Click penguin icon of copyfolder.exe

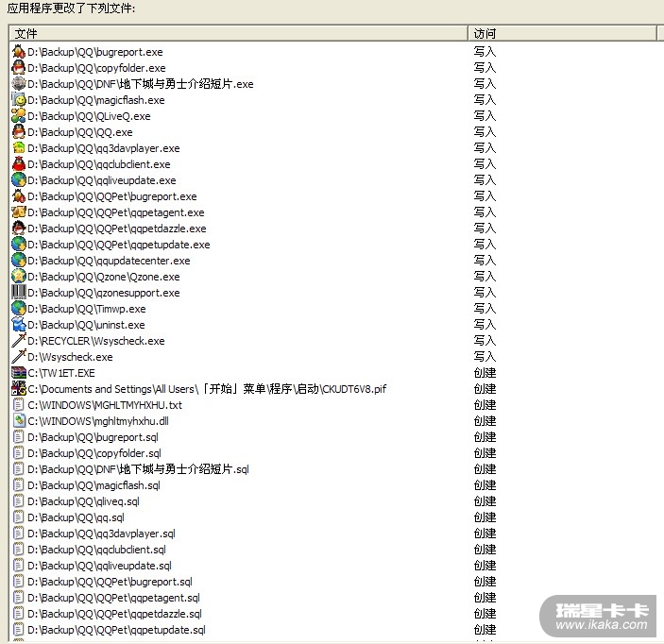coord(19,68)
